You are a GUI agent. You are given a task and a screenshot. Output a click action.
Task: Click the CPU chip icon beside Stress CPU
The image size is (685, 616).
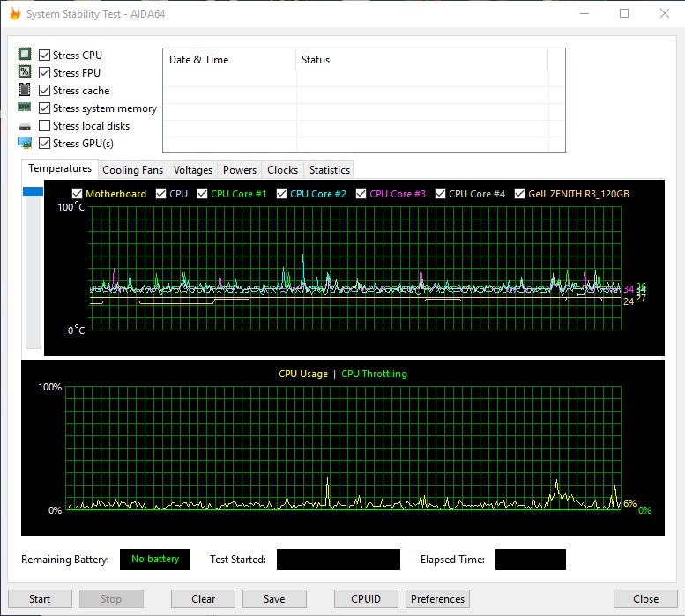click(x=25, y=54)
